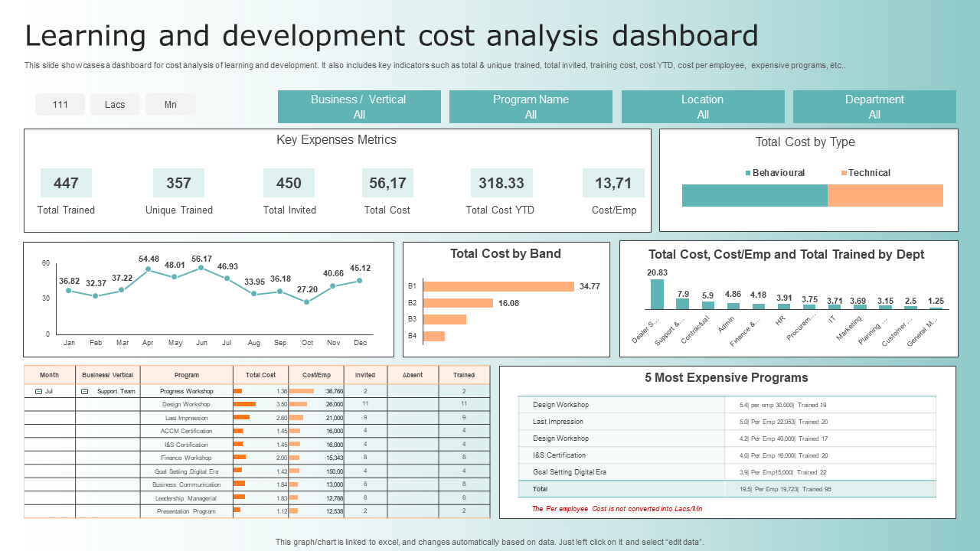
Task: Collapse the Support Team vertical group
Action: tap(84, 391)
